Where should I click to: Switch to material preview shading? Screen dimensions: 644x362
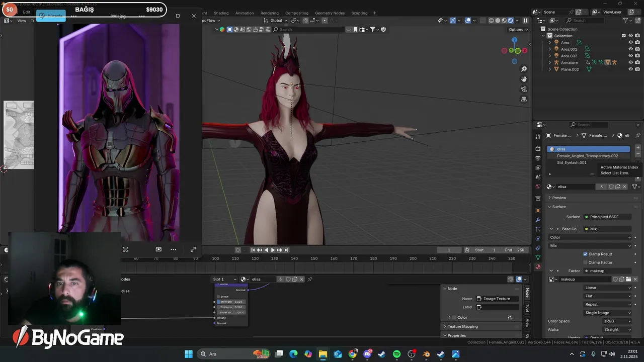click(504, 21)
